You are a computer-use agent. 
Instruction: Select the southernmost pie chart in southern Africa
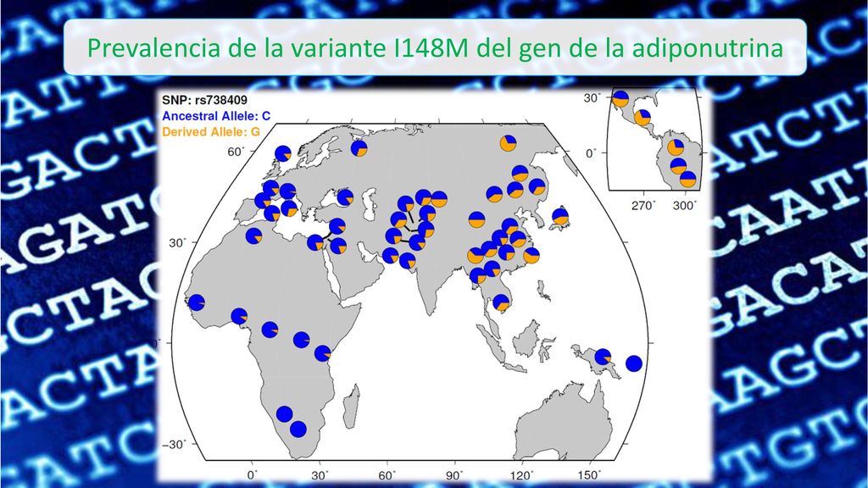point(298,430)
